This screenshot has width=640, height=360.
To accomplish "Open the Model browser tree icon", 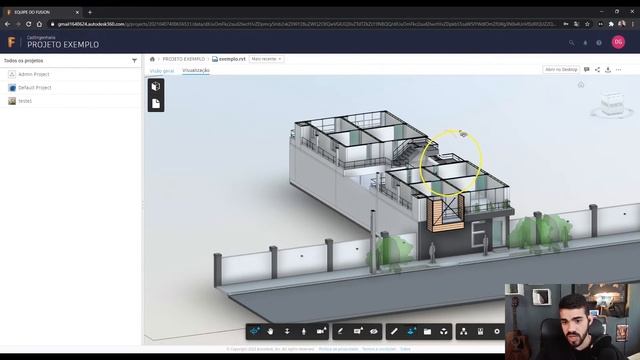I will click(x=464, y=331).
